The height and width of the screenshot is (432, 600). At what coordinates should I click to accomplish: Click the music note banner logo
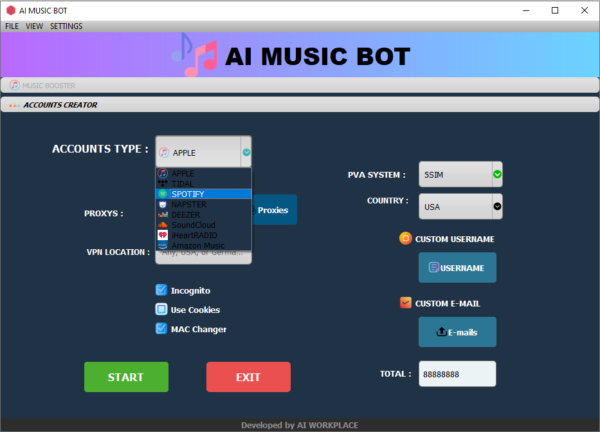click(194, 55)
